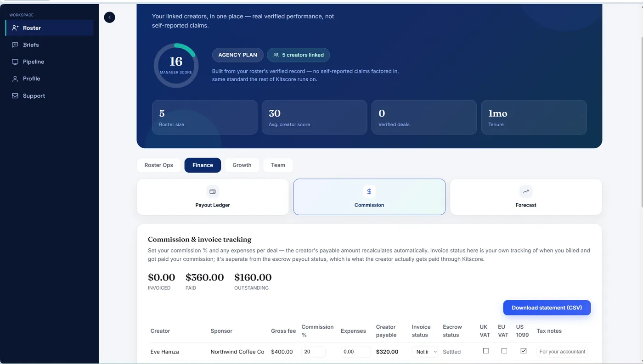Viewport: 643px width, 364px height.
Task: Click commission % field showing 20
Action: pos(314,352)
